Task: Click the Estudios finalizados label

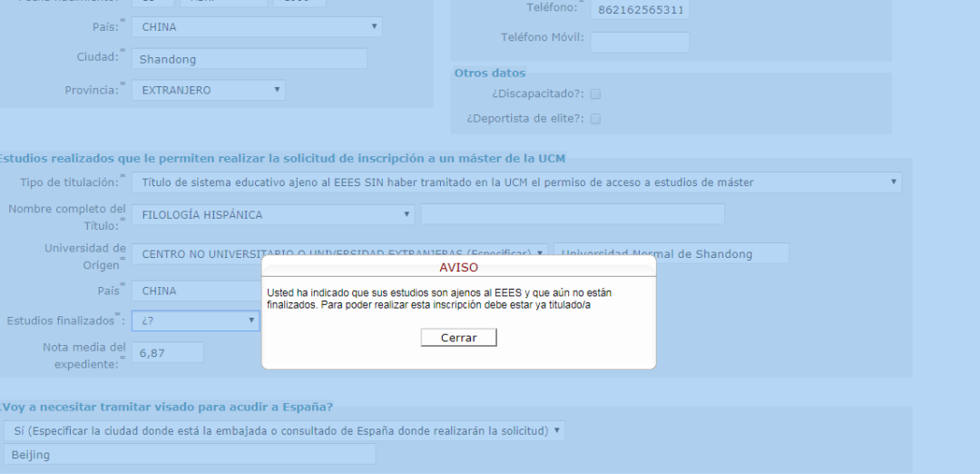Action: pyautogui.click(x=65, y=321)
